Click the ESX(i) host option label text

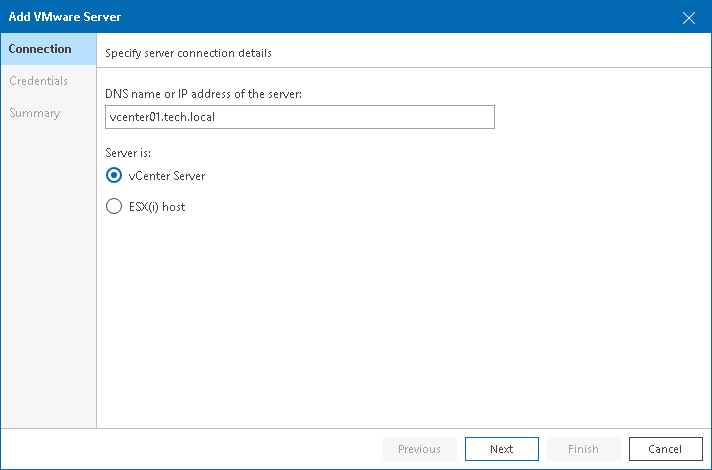point(157,207)
